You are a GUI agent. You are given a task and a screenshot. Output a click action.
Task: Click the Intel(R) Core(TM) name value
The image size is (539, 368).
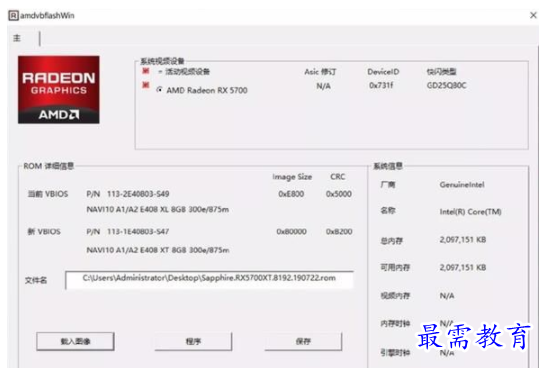pos(471,212)
